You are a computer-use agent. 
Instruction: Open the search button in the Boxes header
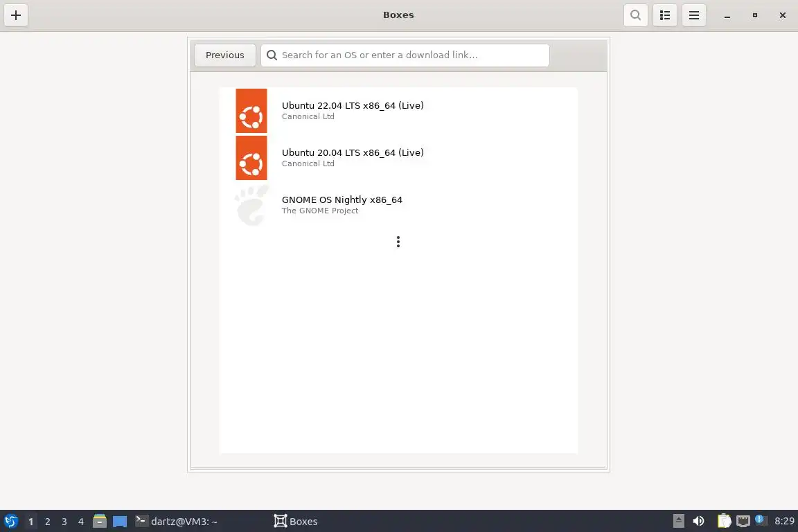pyautogui.click(x=636, y=15)
